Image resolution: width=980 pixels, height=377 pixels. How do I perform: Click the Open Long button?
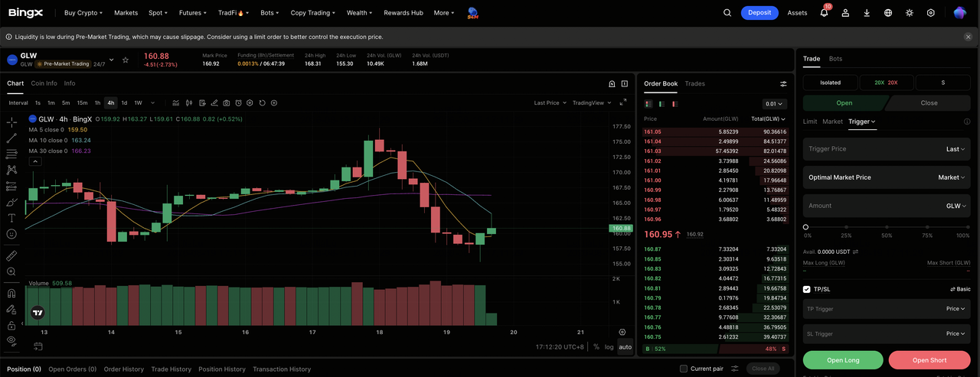843,360
